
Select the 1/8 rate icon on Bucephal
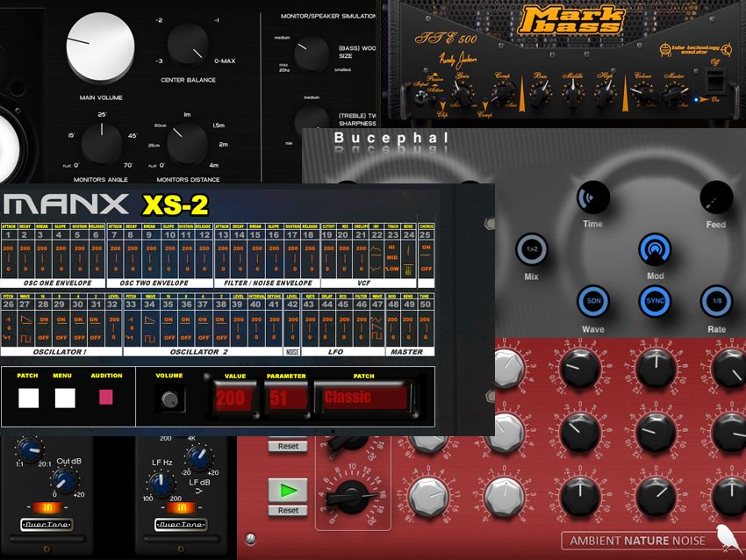pos(716,298)
